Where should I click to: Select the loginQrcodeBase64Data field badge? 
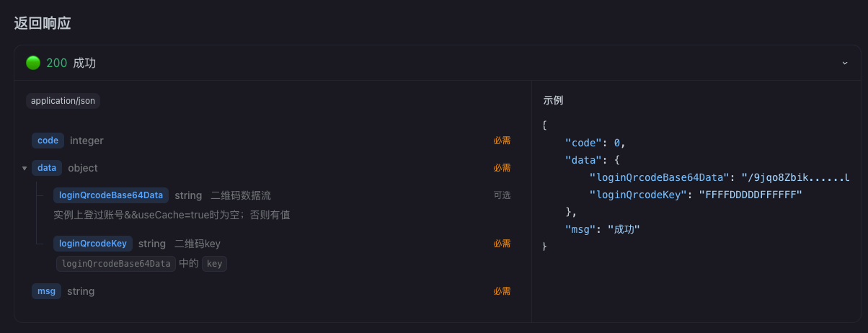111,195
